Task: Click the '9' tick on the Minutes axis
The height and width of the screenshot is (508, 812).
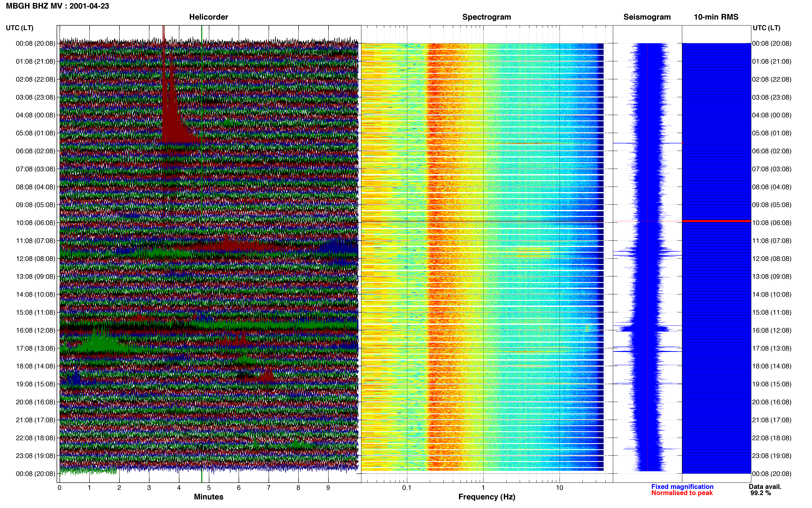Action: pyautogui.click(x=328, y=488)
